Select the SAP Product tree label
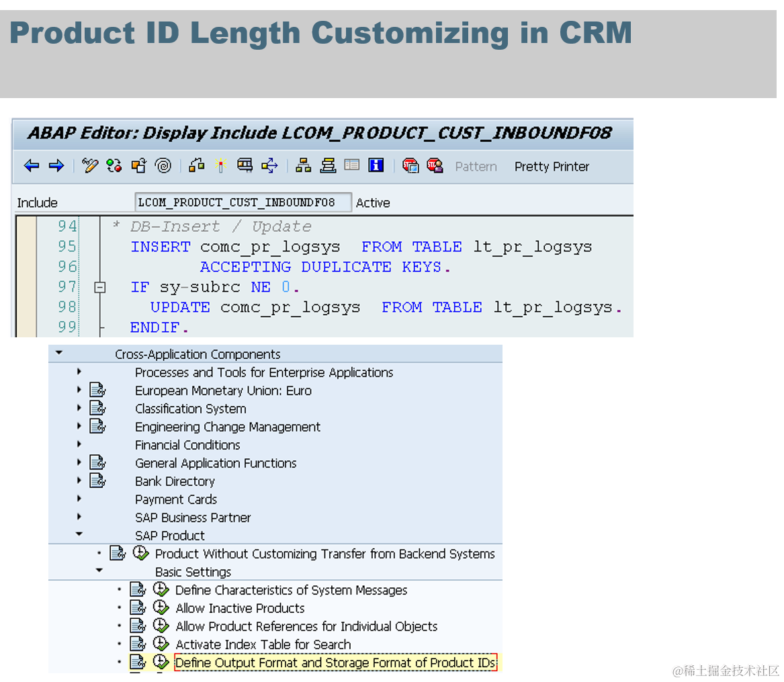Viewport: 784px width, 682px height. pyautogui.click(x=169, y=536)
